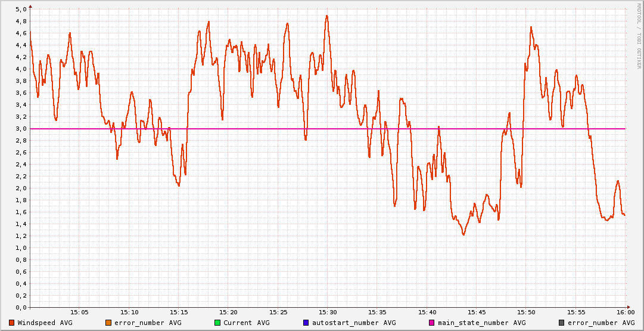The width and height of the screenshot is (644, 331).
Task: Select the main_state_number AVG legend label
Action: coord(481,323)
